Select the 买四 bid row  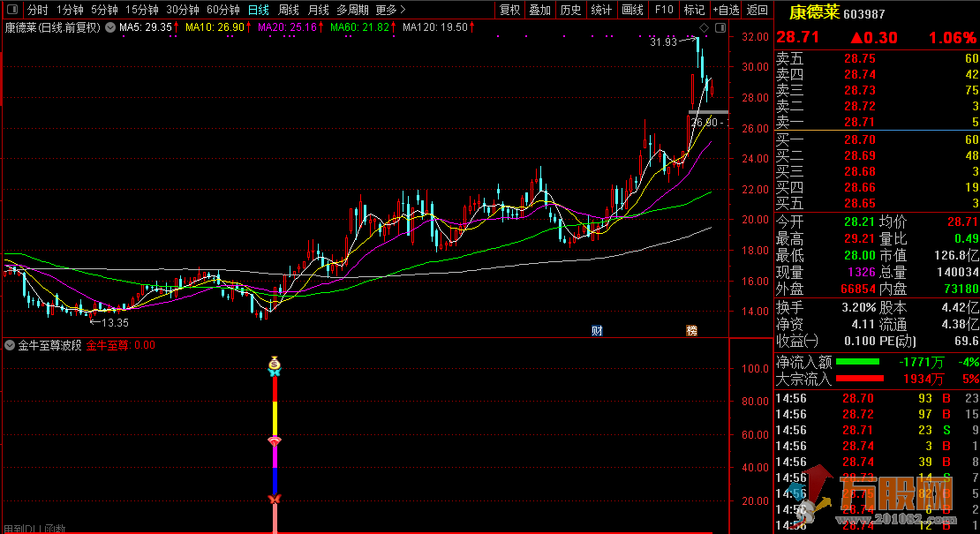click(x=877, y=187)
